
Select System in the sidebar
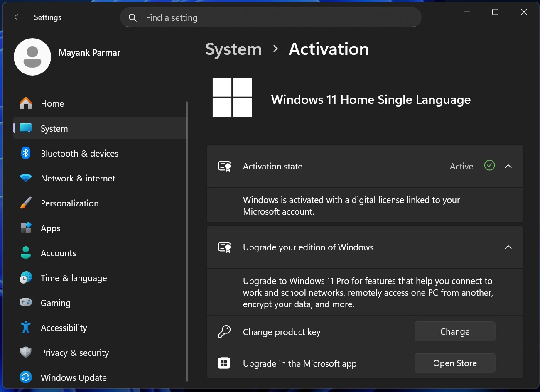(54, 128)
